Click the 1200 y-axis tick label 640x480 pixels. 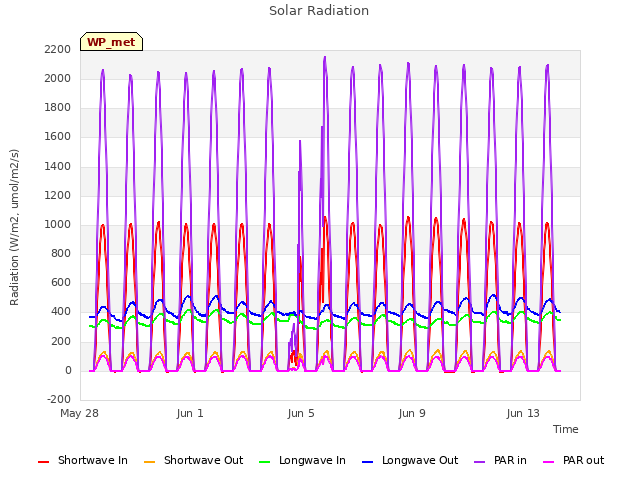coord(58,196)
